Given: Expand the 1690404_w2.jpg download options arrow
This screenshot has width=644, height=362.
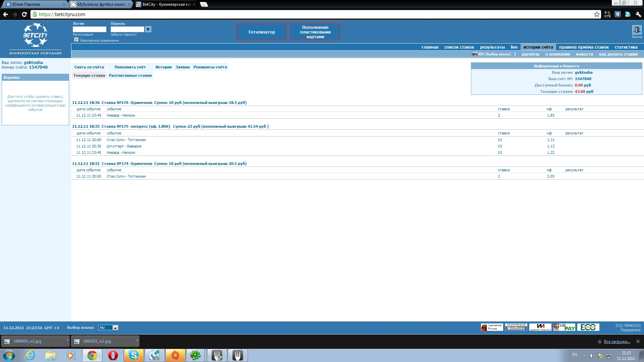Looking at the screenshot, I should [67, 341].
